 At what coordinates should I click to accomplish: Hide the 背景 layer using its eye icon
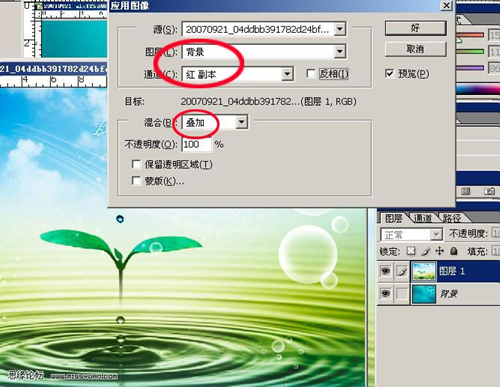(386, 294)
